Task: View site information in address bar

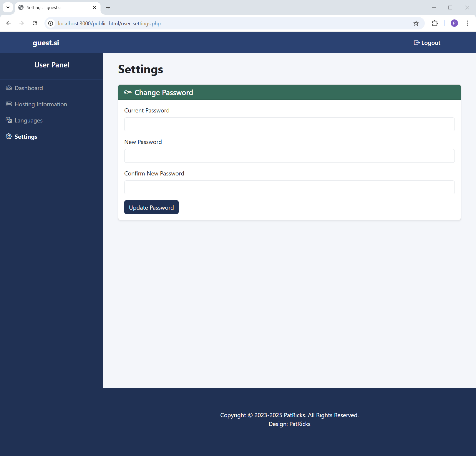Action: pos(51,23)
